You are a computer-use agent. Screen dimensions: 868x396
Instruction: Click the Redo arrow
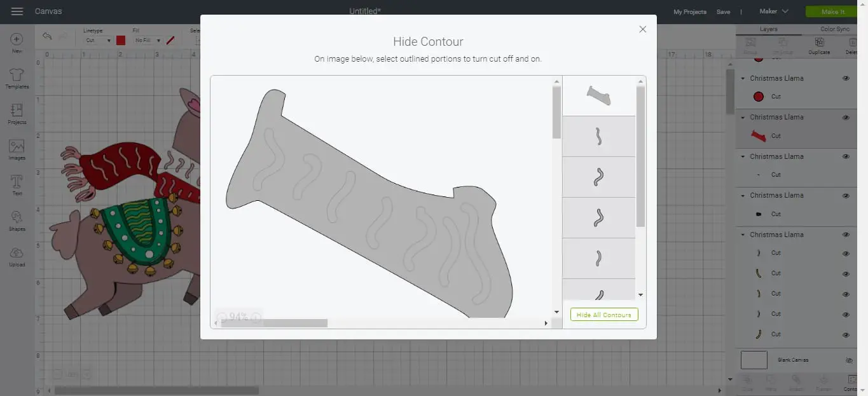63,36
